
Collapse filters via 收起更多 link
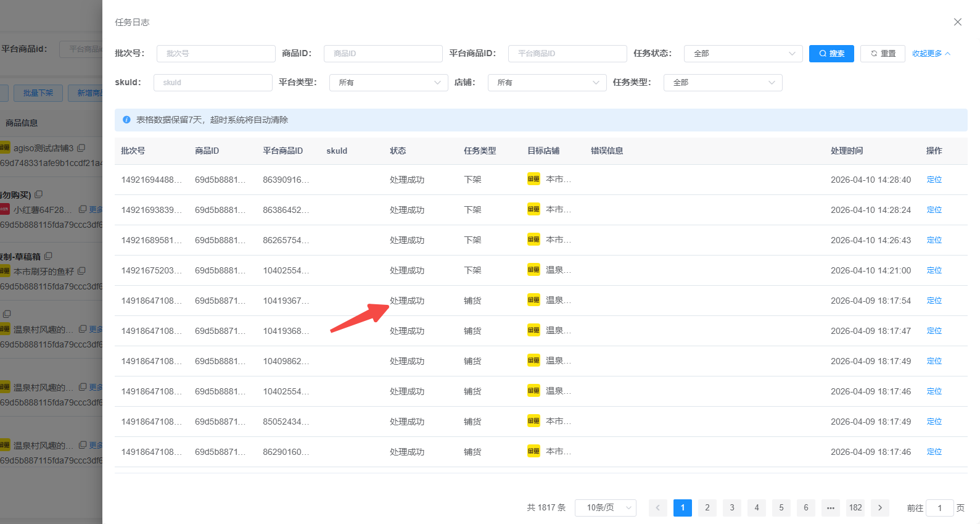(931, 54)
